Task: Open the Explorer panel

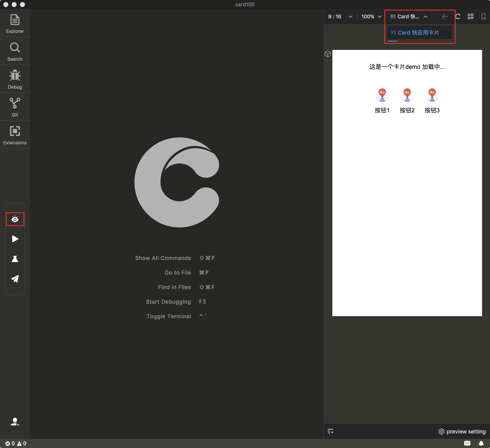Action: (15, 24)
